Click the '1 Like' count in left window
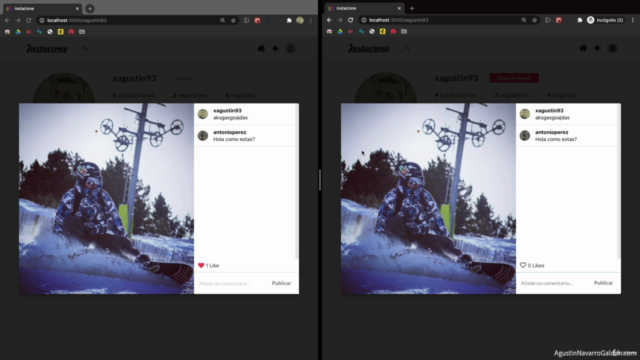 click(x=212, y=266)
